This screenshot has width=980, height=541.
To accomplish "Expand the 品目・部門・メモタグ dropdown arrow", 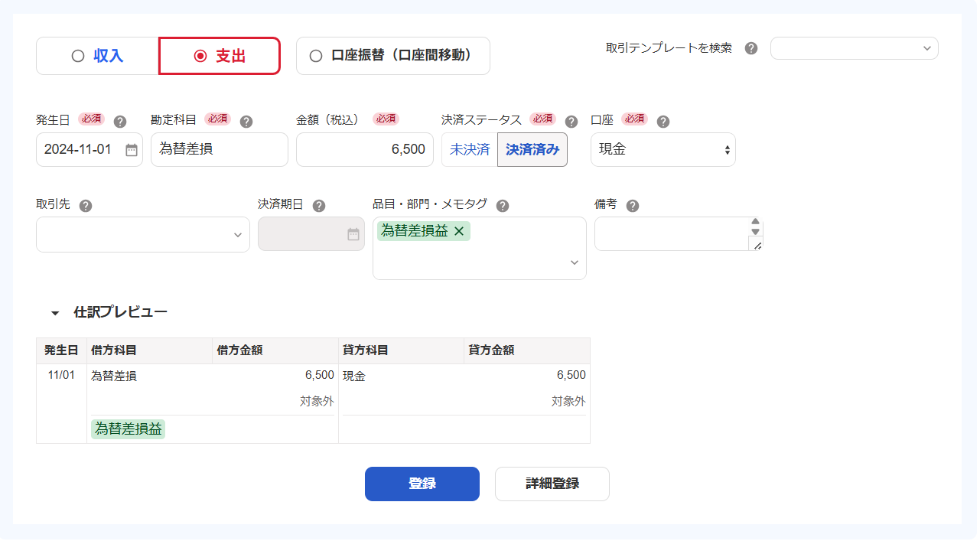I will 575,263.
